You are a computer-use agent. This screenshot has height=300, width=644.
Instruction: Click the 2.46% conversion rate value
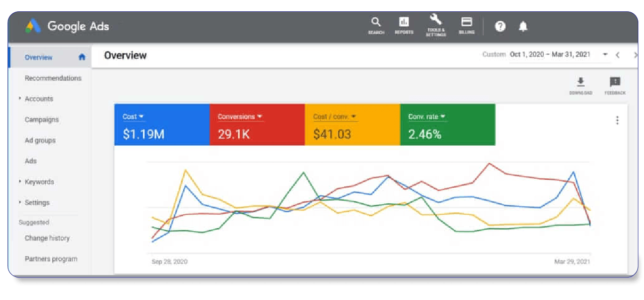425,134
